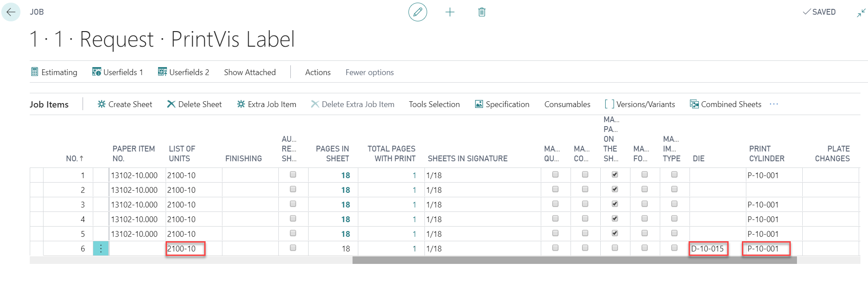The height and width of the screenshot is (291, 868).
Task: Show more Job Items actions via ellipsis
Action: point(774,104)
